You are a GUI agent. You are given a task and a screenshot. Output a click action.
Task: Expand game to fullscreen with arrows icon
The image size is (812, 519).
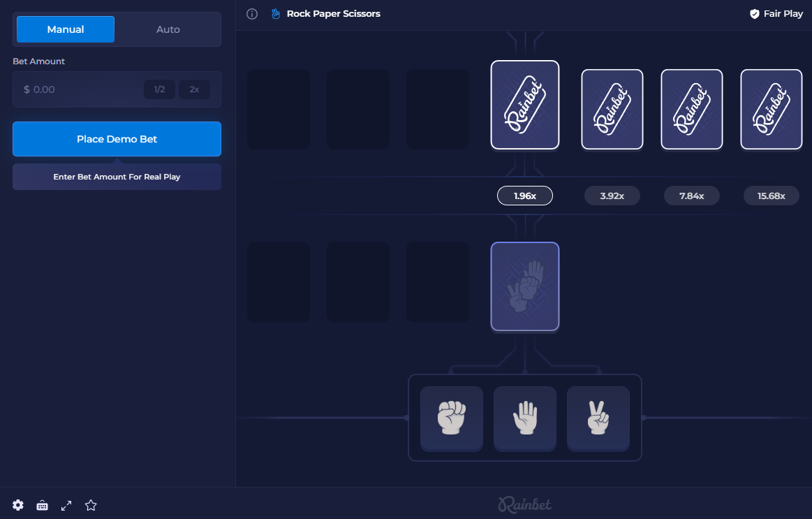[x=66, y=505]
